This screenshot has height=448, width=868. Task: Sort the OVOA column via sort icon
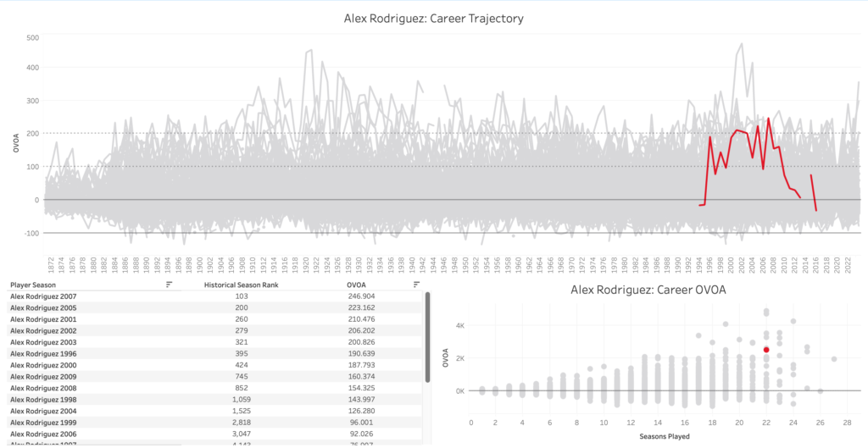[x=416, y=285]
